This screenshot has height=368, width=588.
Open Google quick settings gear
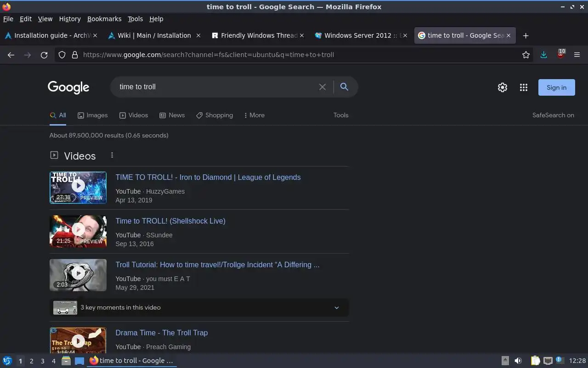point(503,87)
